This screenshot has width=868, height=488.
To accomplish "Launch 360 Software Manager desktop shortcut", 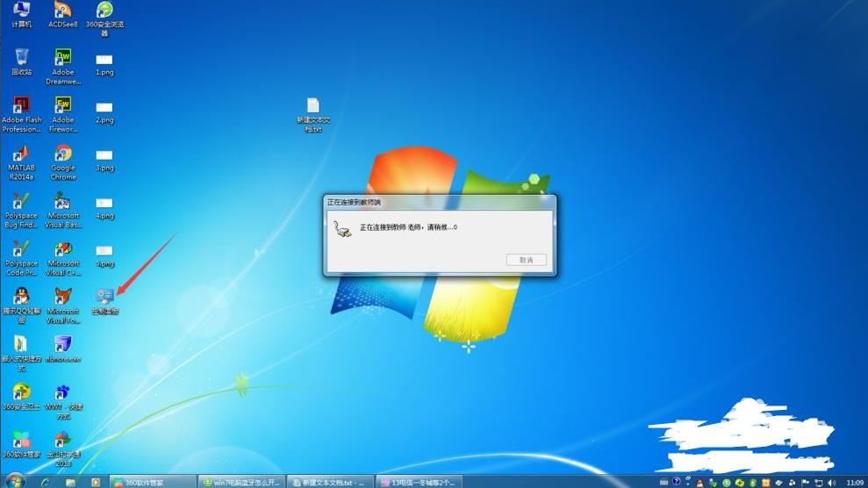I will tap(21, 445).
